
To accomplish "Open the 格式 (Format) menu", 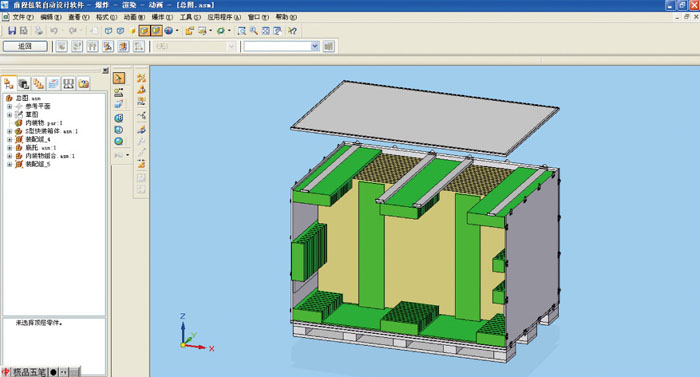I will point(106,17).
